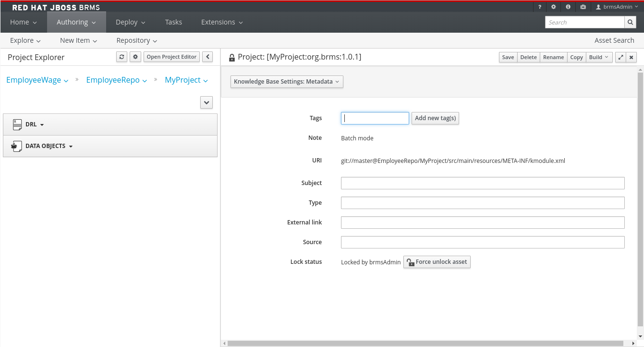The image size is (644, 347).
Task: Click Open Project Editor button
Action: (171, 57)
